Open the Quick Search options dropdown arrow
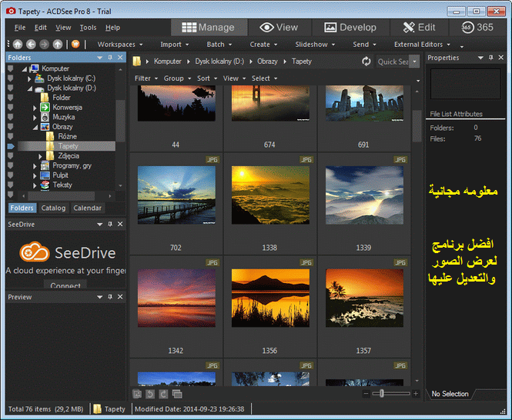 (x=415, y=62)
